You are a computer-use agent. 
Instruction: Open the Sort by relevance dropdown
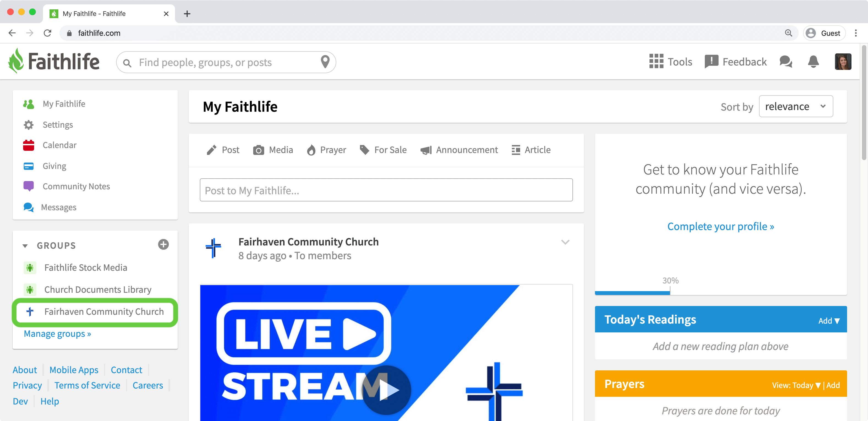pos(796,106)
